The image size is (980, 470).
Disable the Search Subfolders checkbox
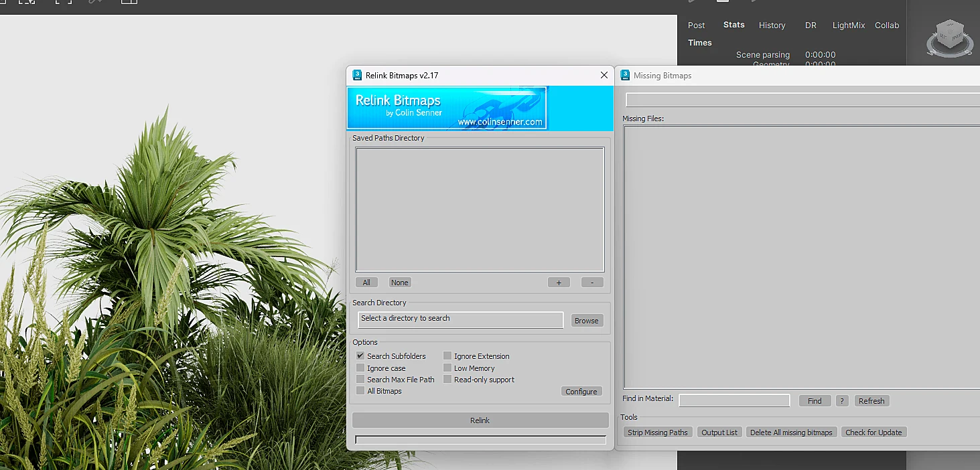[x=360, y=356]
